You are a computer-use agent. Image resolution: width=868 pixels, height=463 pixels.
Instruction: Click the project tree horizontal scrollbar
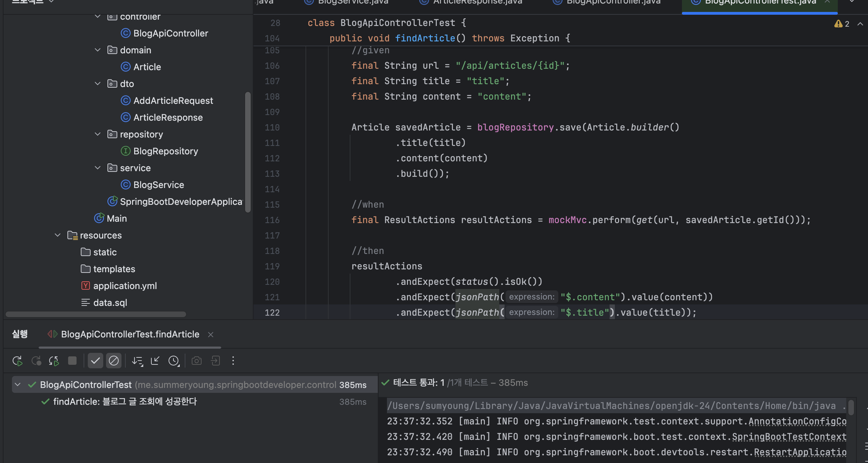(96, 314)
